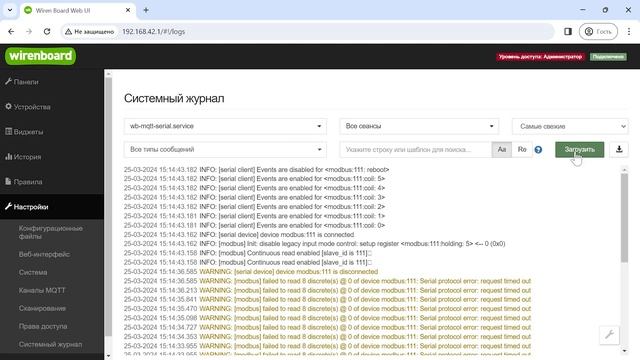Click the sidebar scrollbar down arrow
This screenshot has height=360, width=640.
[108, 356]
